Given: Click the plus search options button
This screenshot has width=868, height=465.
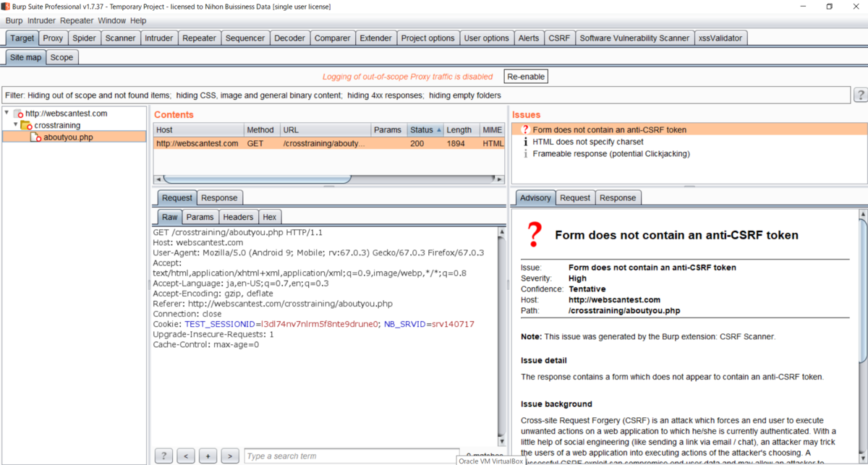Looking at the screenshot, I should point(208,456).
